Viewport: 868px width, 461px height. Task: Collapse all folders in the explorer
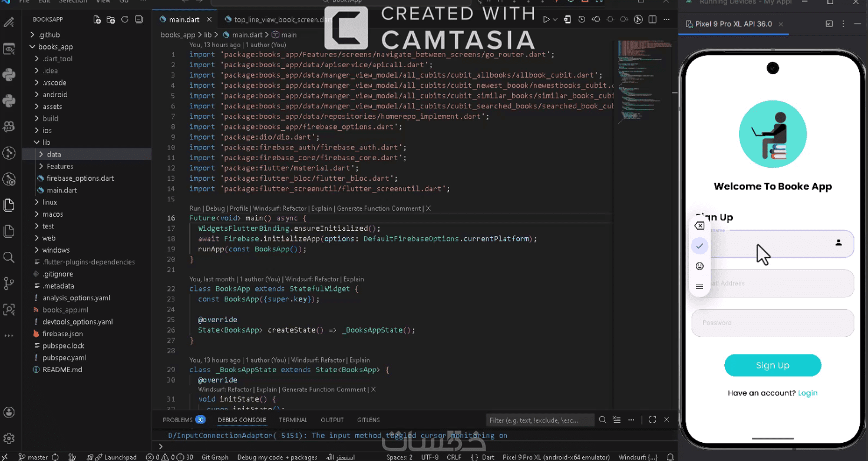tap(139, 19)
